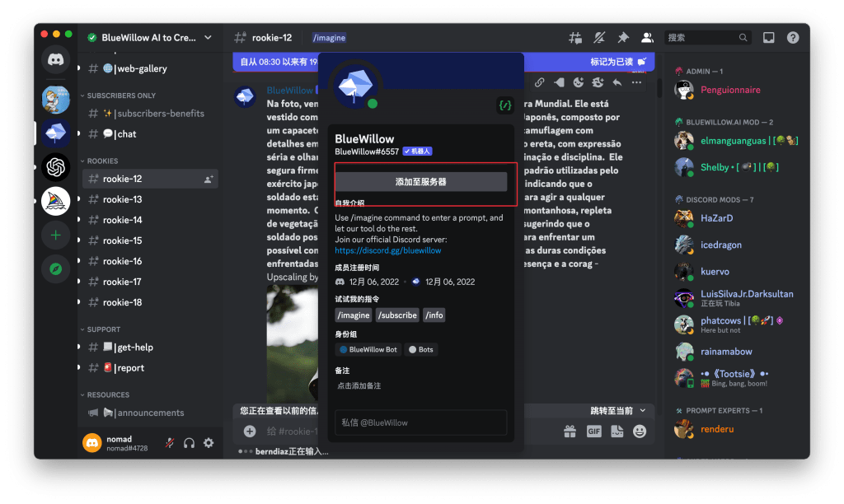Select member icedragon in list
The image size is (844, 504).
(x=720, y=245)
